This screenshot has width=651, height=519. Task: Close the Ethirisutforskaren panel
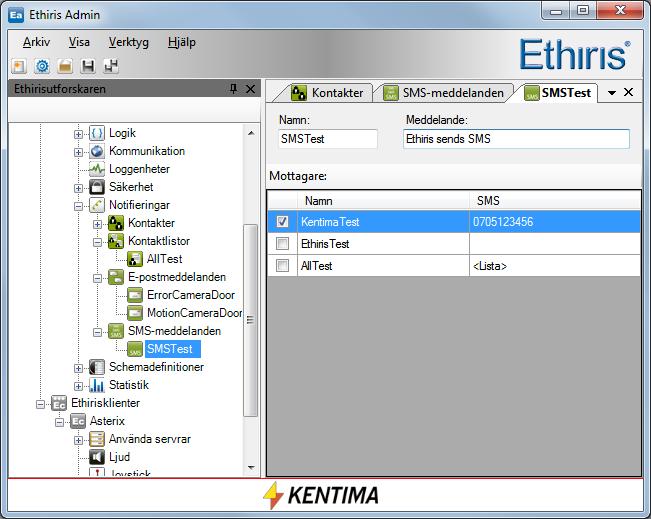pyautogui.click(x=250, y=89)
